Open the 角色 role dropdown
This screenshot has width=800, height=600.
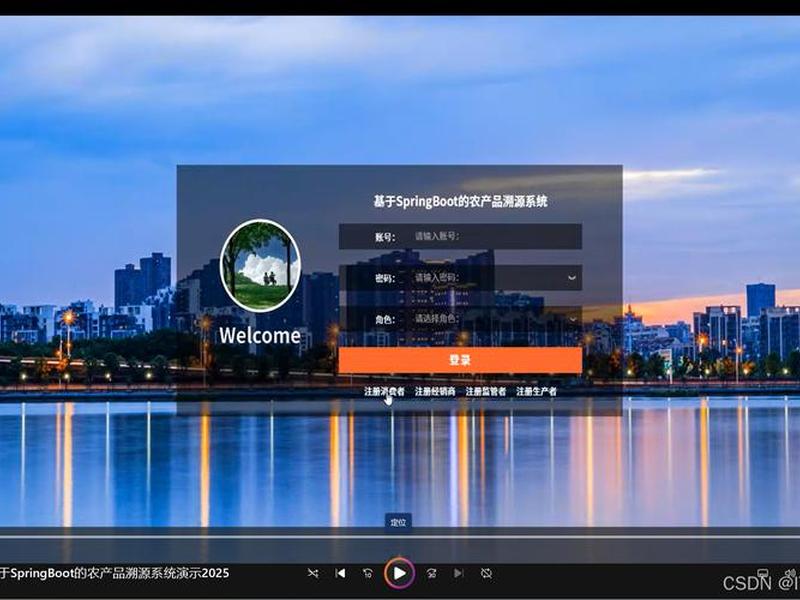click(x=460, y=319)
